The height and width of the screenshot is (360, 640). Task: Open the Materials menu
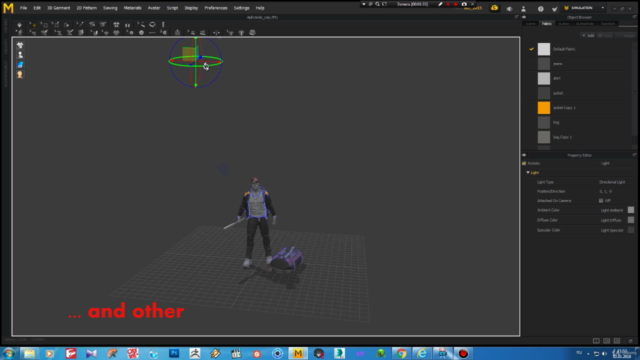coord(132,8)
